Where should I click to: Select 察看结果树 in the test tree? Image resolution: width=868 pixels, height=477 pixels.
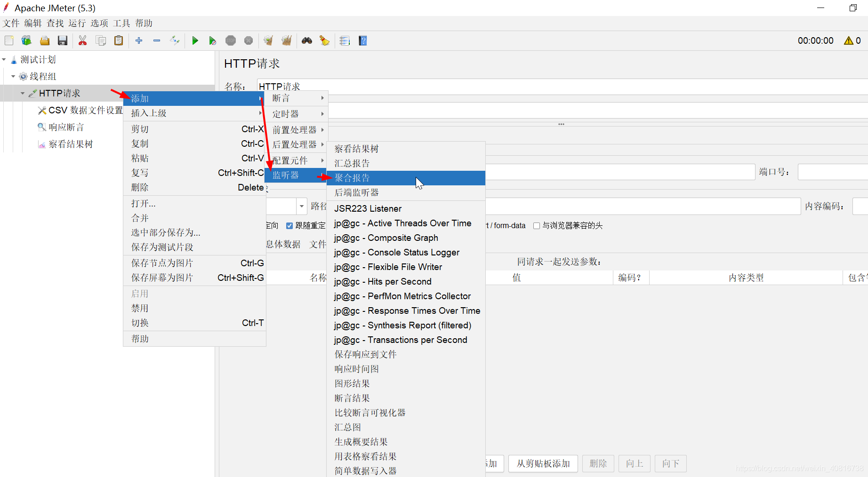tap(65, 144)
